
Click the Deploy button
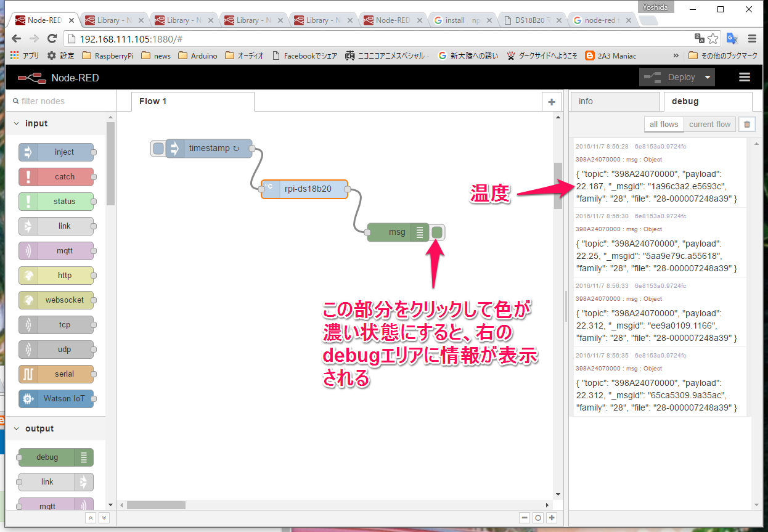coord(669,78)
